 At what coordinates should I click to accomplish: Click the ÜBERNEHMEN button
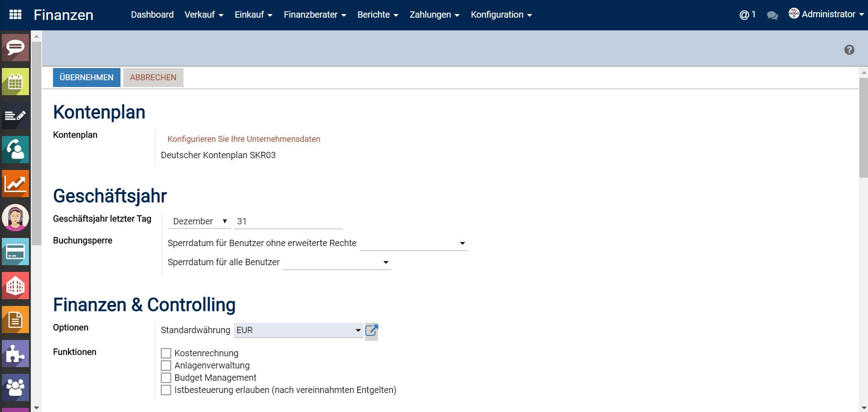[86, 77]
